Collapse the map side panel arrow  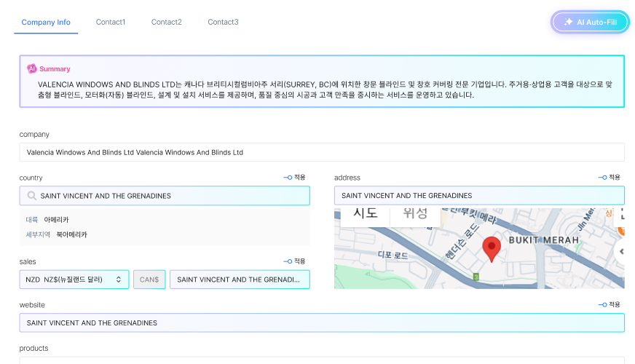[x=621, y=251]
